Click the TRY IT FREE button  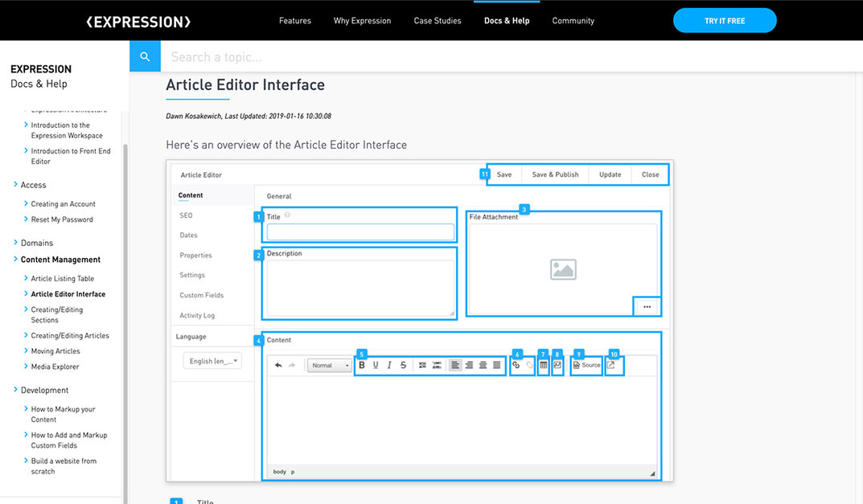[725, 20]
